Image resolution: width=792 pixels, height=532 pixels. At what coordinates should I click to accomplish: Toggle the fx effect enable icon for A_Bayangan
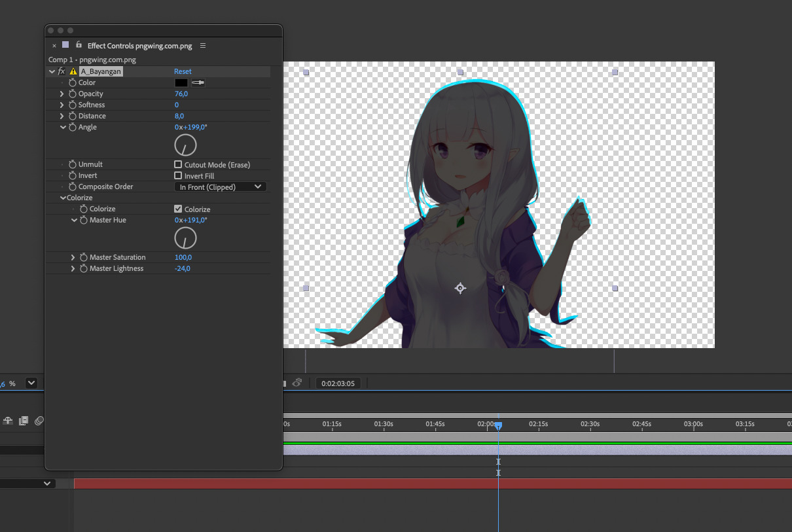tap(62, 71)
